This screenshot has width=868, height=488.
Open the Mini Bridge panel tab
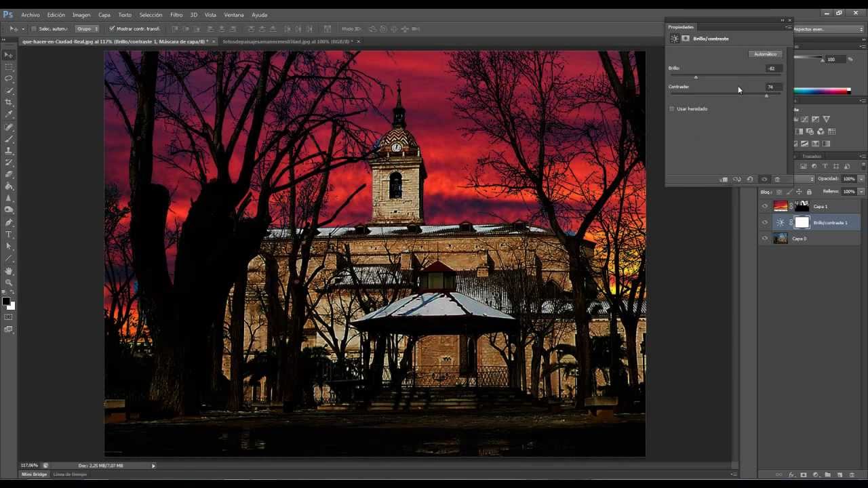pyautogui.click(x=35, y=474)
